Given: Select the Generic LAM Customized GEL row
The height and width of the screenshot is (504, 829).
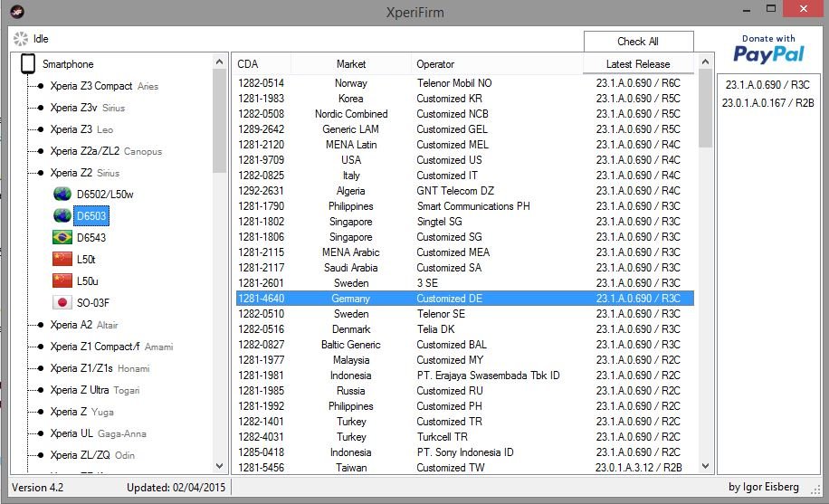Looking at the screenshot, I should [464, 129].
